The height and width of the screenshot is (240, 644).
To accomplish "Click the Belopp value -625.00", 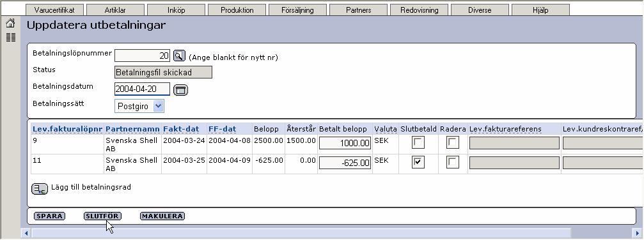I will 269,160.
